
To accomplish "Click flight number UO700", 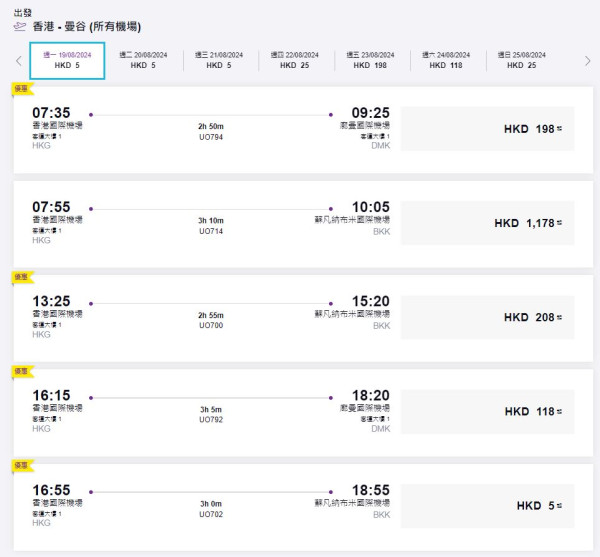I will point(211,325).
